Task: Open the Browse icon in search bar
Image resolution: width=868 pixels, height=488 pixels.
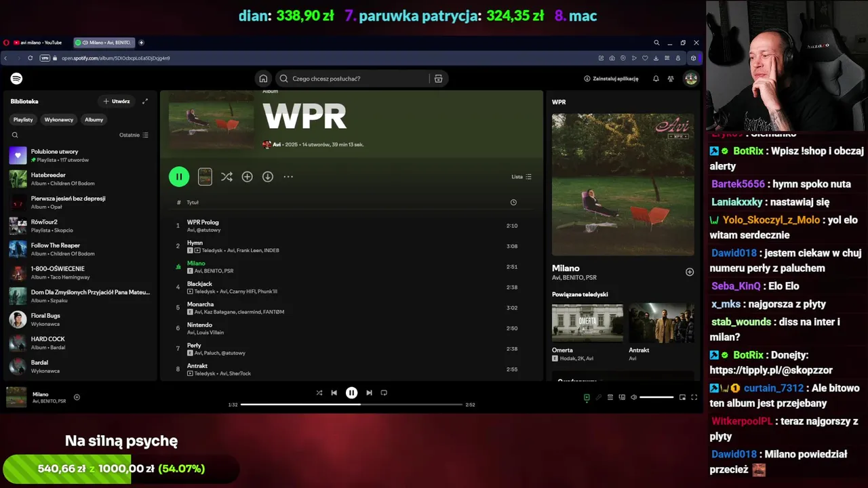Action: click(438, 79)
